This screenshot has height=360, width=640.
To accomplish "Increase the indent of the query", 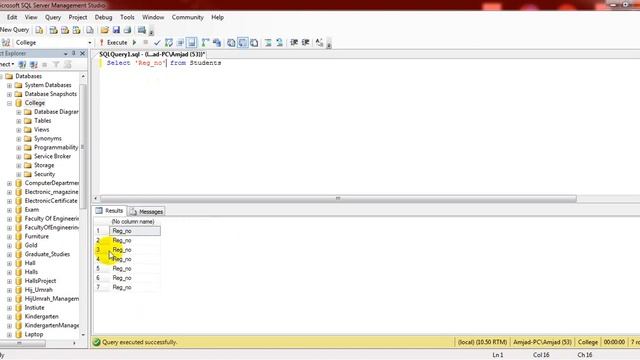I will point(305,42).
